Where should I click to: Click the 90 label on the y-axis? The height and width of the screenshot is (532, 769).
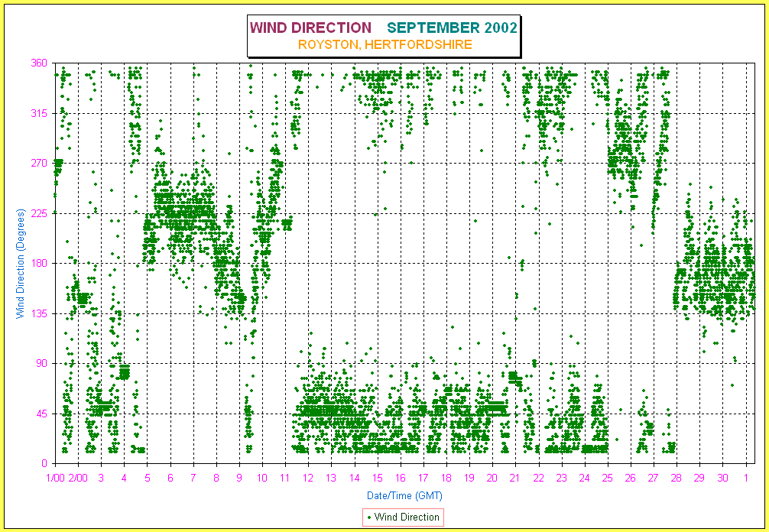[x=41, y=364]
